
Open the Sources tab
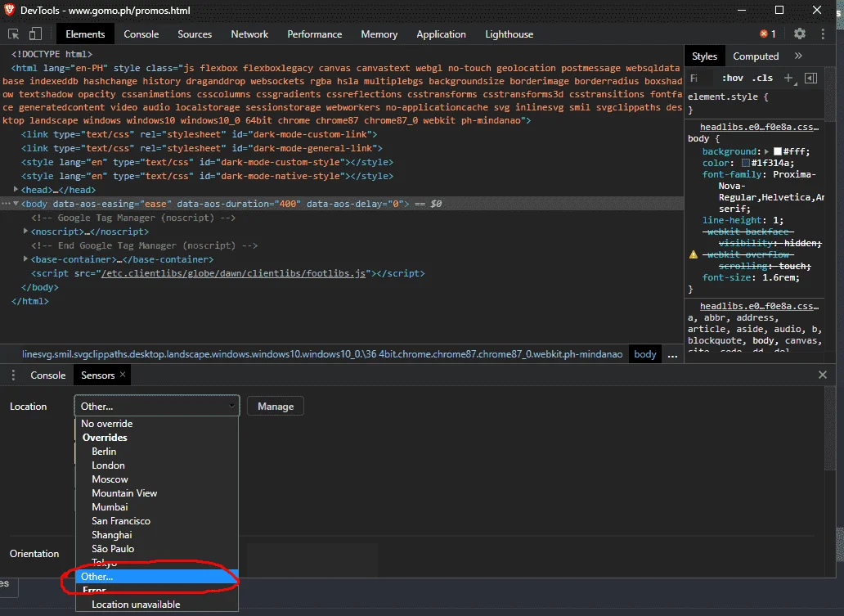point(195,34)
